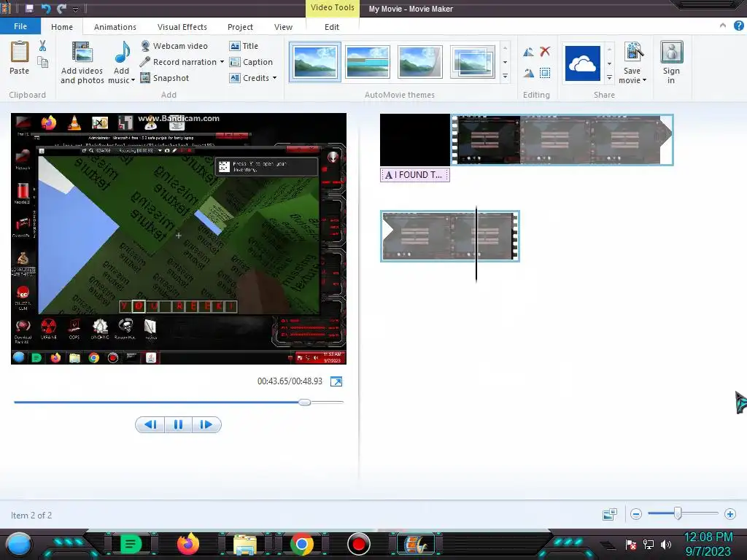Screen dimensions: 747x560
Task: Expand the Credits dropdown arrow
Action: (274, 77)
